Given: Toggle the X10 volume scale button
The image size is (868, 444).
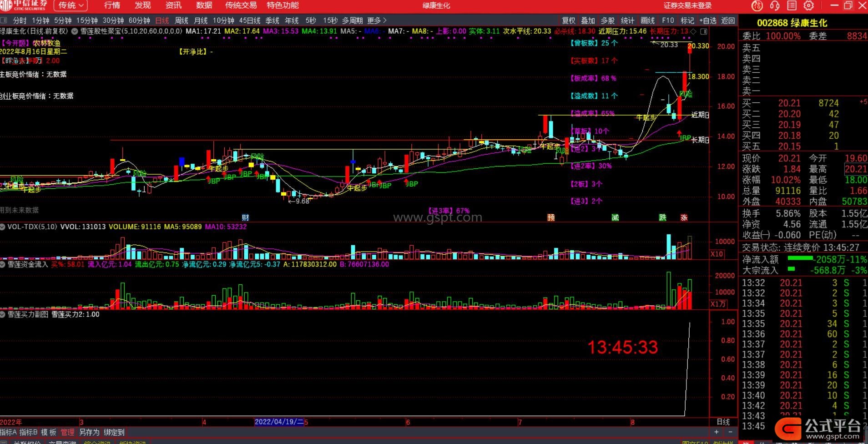Looking at the screenshot, I should click(x=717, y=254).
